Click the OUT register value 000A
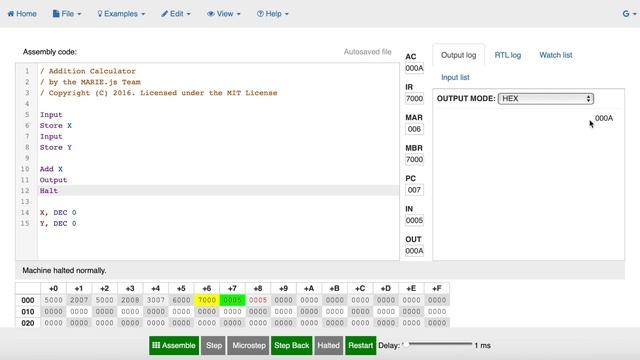This screenshot has height=360, width=640. [x=414, y=251]
